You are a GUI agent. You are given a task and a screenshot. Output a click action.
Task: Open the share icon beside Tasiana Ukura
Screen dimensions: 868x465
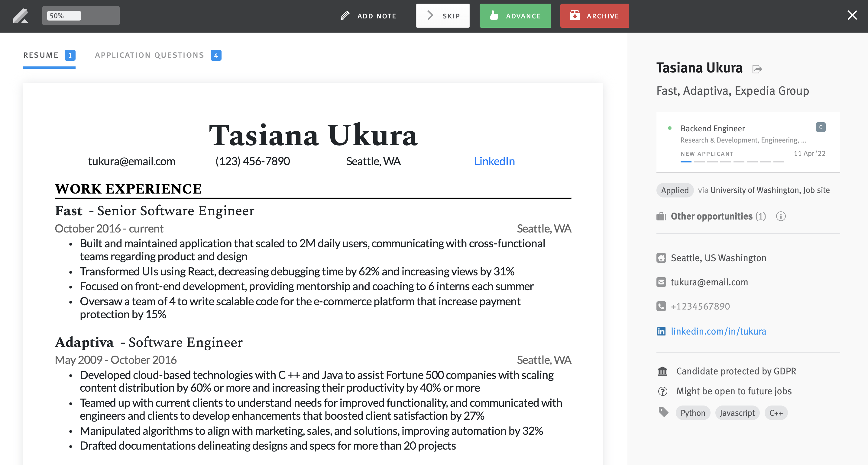757,69
